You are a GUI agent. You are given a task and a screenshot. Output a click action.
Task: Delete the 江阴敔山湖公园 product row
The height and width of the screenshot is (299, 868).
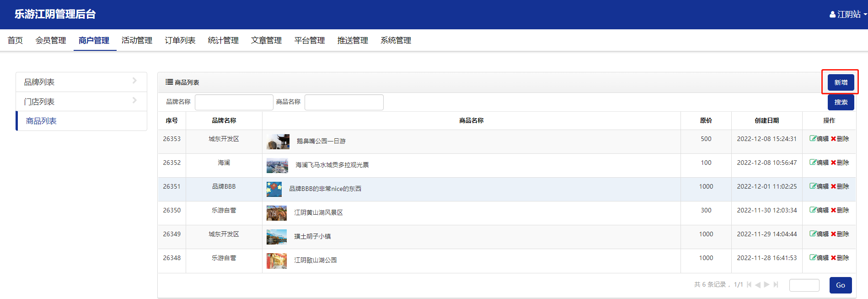(x=840, y=258)
